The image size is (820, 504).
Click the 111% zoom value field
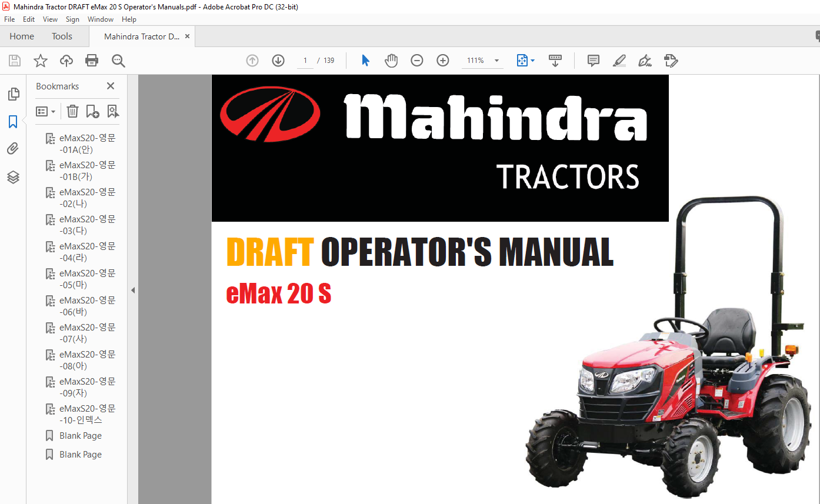pos(475,61)
